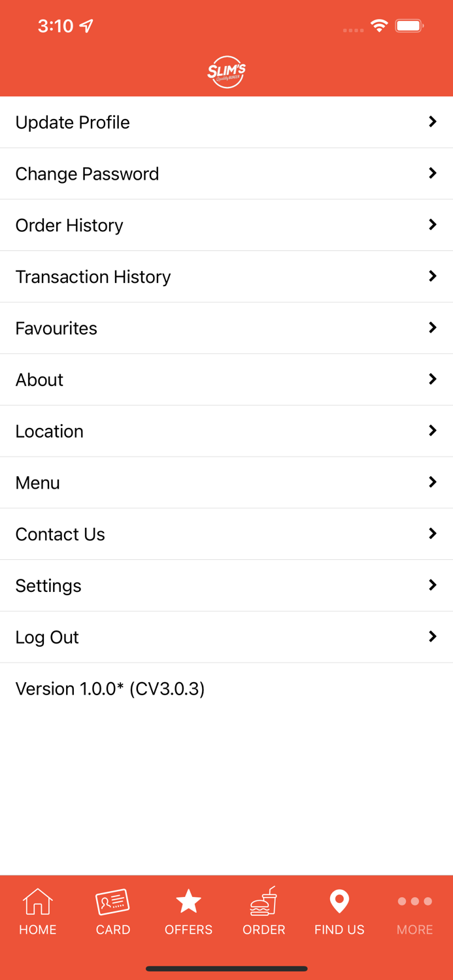453x980 pixels.
Task: Tap the chevron next to Order History
Action: 432,225
